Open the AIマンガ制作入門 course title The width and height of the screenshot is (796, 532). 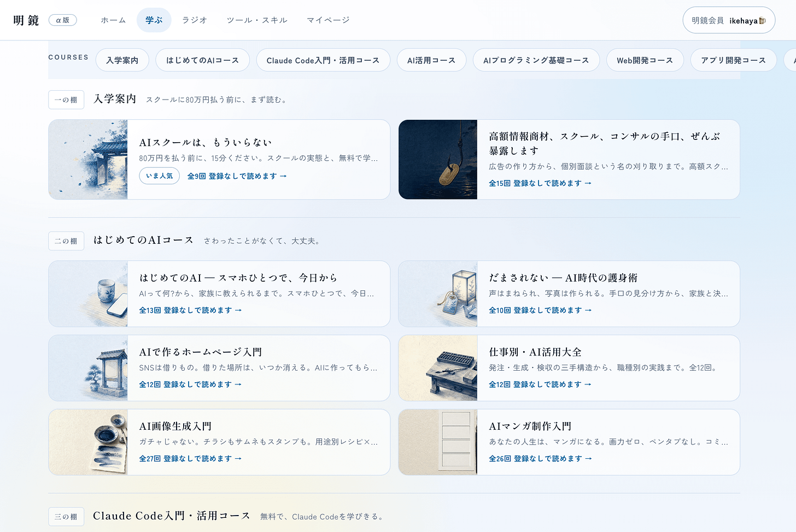(530, 426)
